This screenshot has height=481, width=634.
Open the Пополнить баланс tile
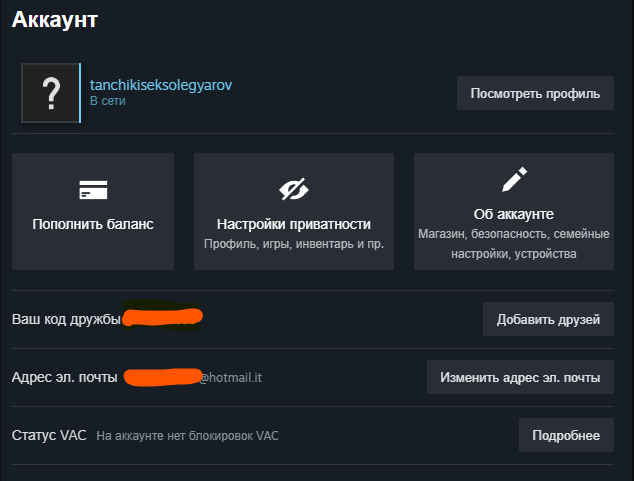pos(93,211)
